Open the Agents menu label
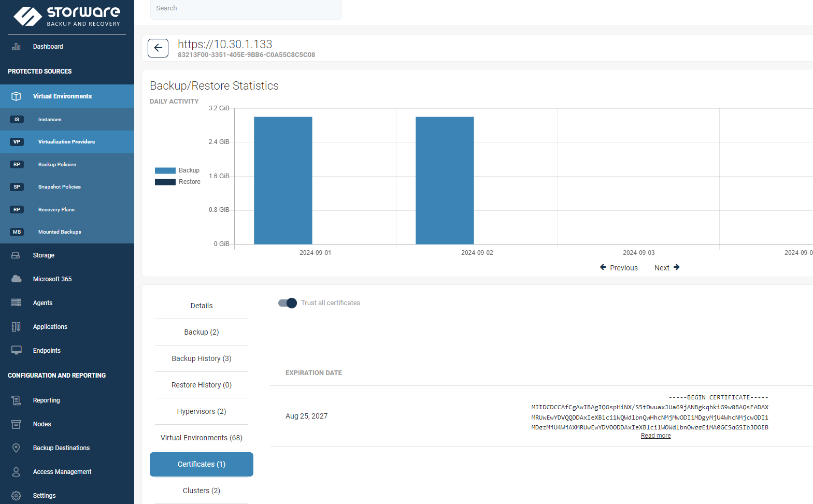Viewport: 813px width, 504px height. point(42,303)
